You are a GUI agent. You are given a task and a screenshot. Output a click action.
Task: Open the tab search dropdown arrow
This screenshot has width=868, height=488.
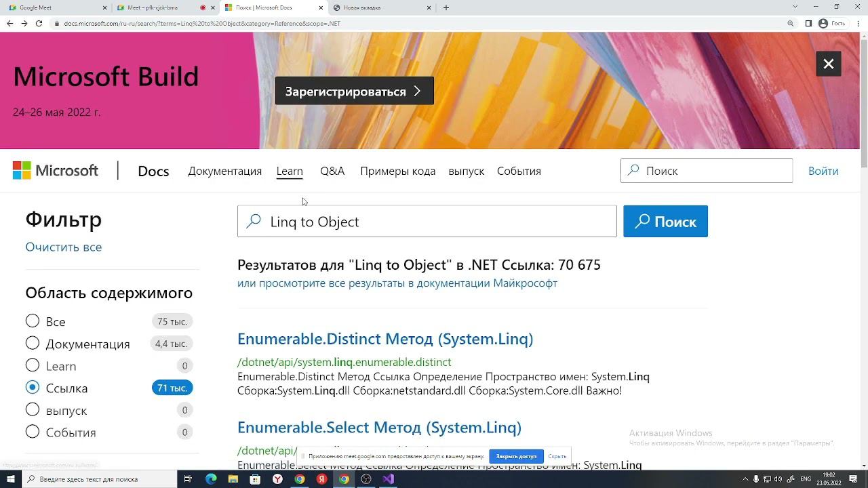pyautogui.click(x=795, y=7)
